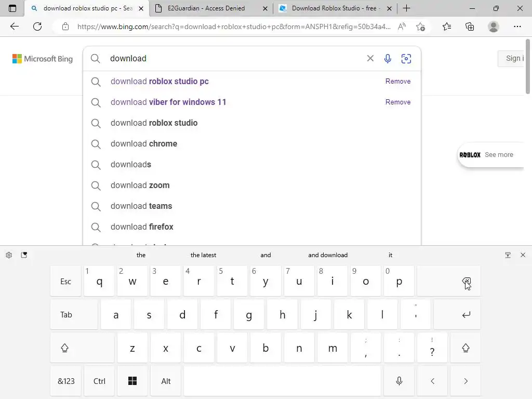Viewport: 532px width, 399px height.
Task: Start voice search with the microphone icon
Action: [x=388, y=59]
